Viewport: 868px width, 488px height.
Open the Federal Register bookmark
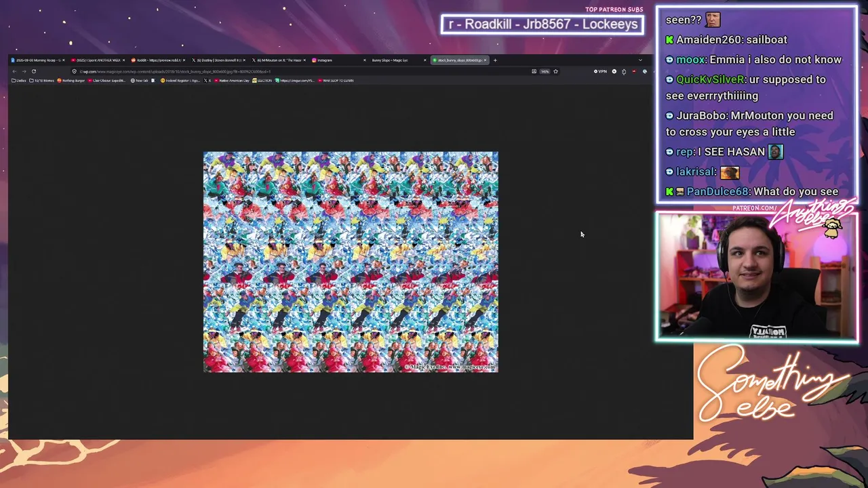pyautogui.click(x=180, y=81)
